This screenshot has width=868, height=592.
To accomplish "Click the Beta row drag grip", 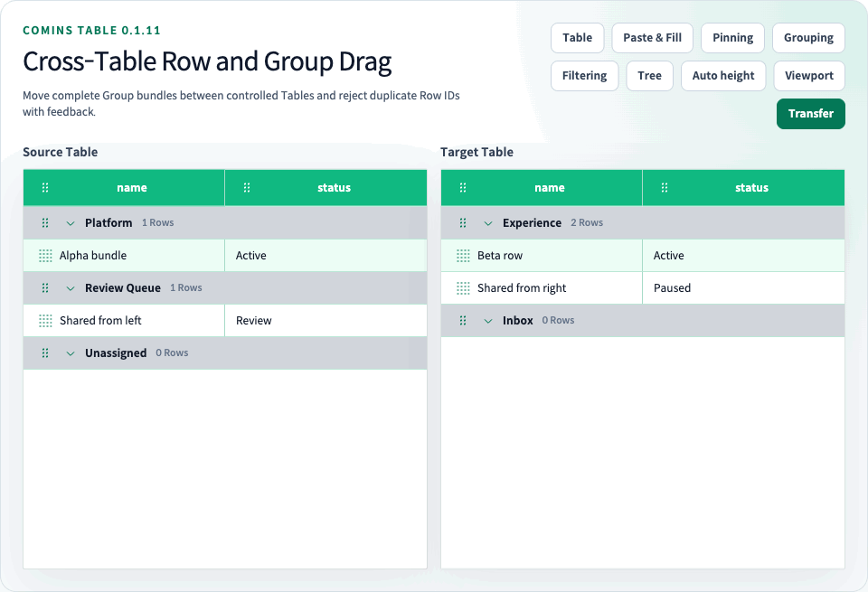I will pyautogui.click(x=463, y=256).
